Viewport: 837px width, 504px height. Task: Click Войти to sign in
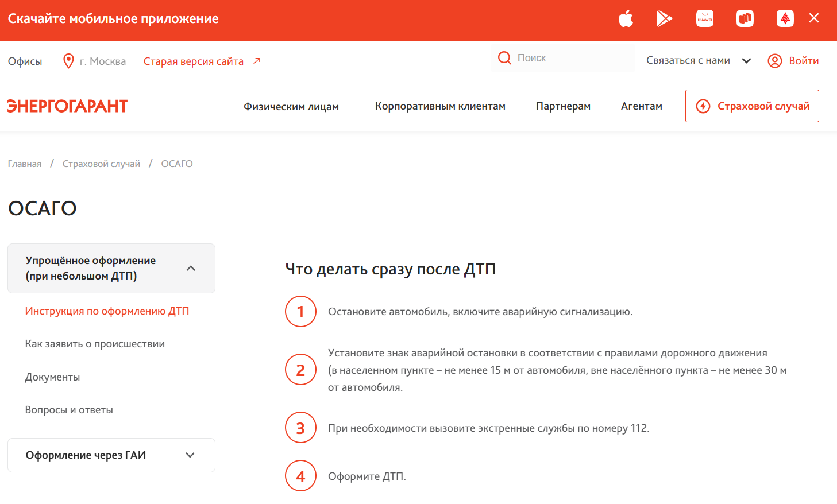click(x=793, y=61)
